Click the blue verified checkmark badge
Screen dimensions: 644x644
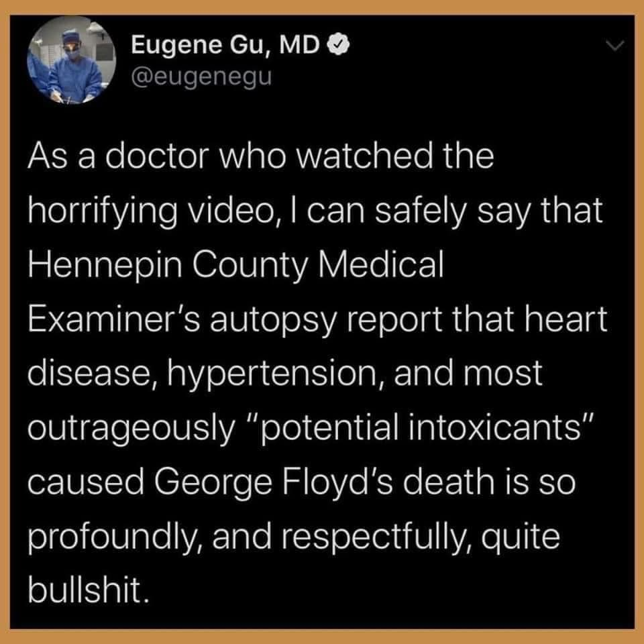click(337, 46)
